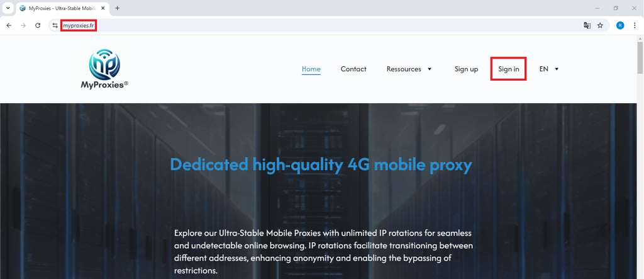Restore down the browser window
The height and width of the screenshot is (279, 644).
(616, 8)
